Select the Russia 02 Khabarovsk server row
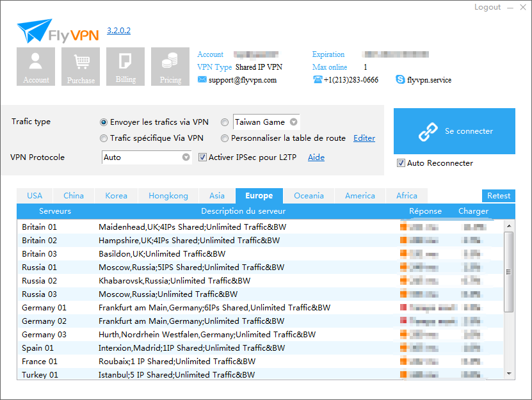The width and height of the screenshot is (532, 400). (260, 280)
